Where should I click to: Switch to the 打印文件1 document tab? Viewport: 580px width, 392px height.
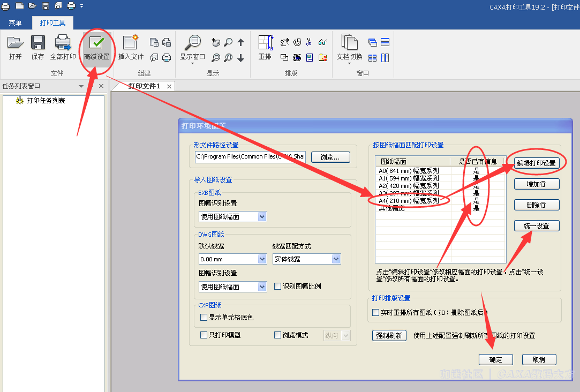(x=144, y=86)
